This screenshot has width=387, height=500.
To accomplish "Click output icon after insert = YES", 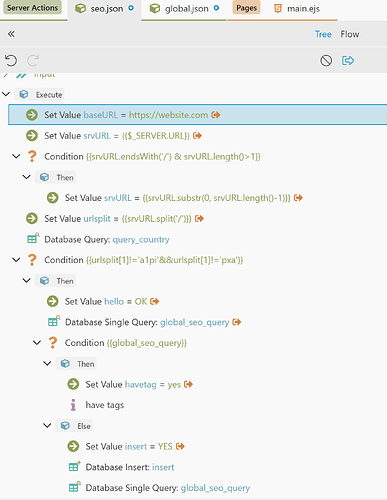I will (180, 446).
